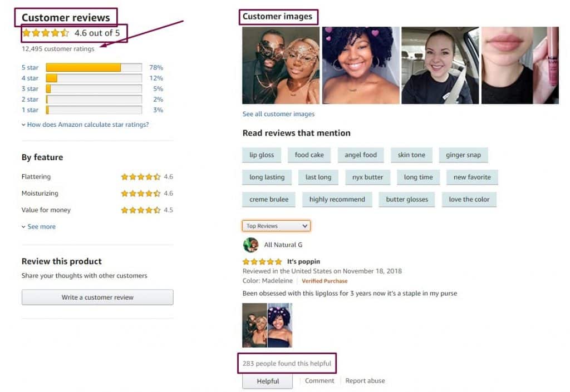Screen dimensions: 570x392
Task: Open the masked couple customer image
Action: click(281, 66)
